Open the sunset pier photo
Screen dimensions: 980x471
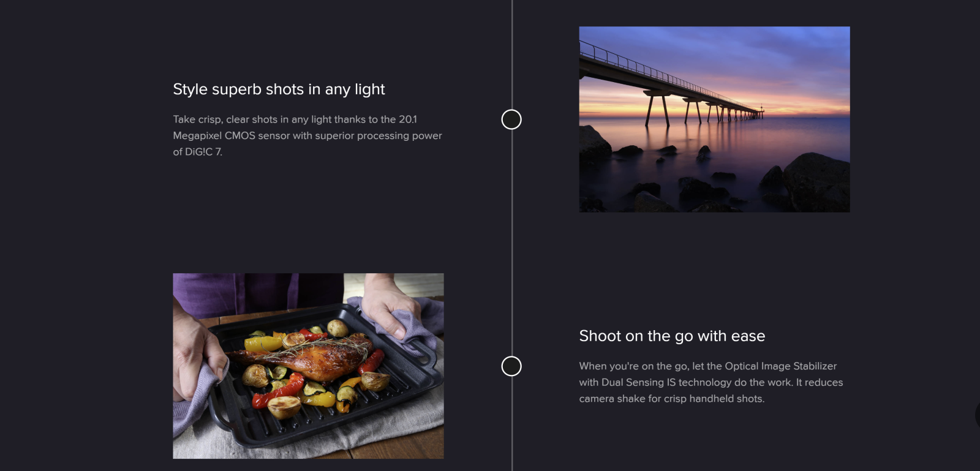pyautogui.click(x=714, y=119)
